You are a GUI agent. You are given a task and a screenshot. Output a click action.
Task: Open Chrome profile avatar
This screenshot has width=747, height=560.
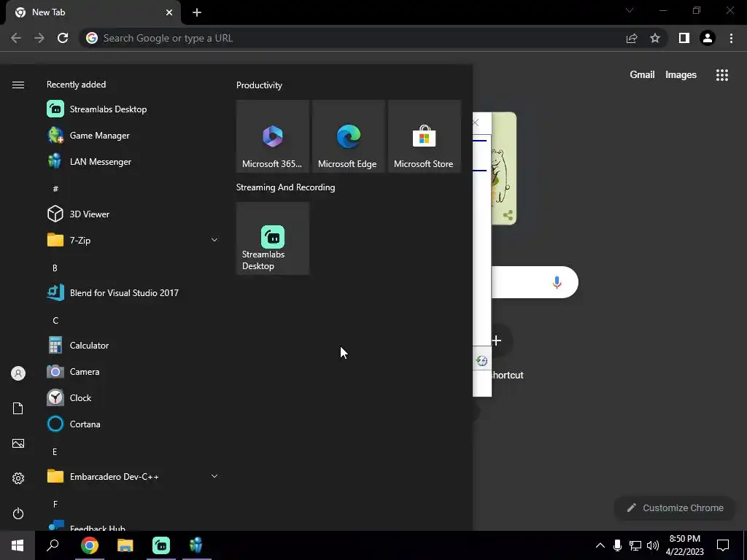(708, 38)
